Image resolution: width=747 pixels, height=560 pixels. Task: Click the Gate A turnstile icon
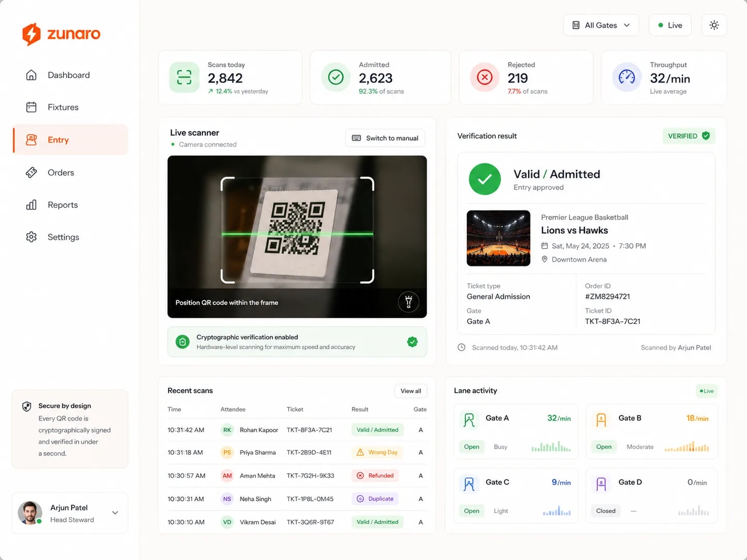click(469, 420)
